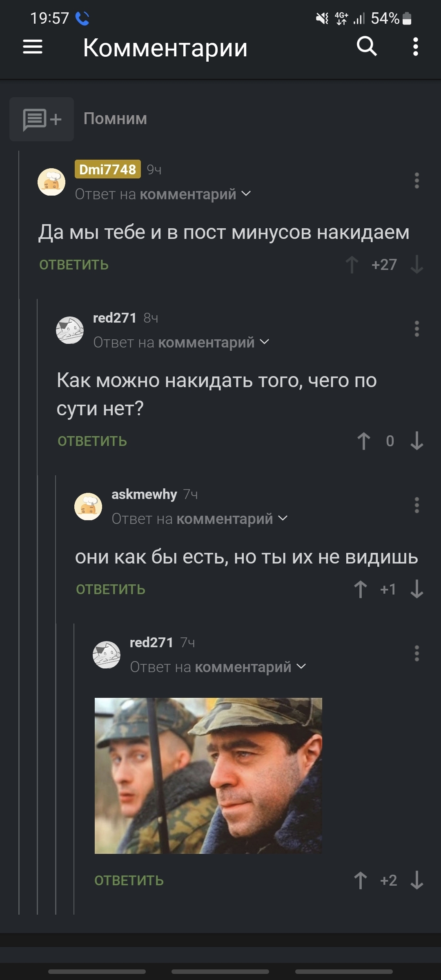The height and width of the screenshot is (980, 441).
Task: Tap the add comment icon
Action: [x=42, y=119]
